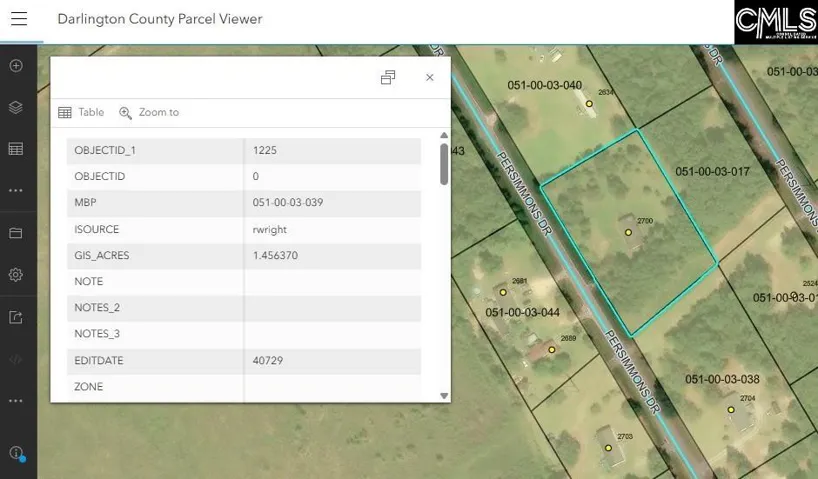
Task: Dock the parcel popup window
Action: [x=388, y=78]
